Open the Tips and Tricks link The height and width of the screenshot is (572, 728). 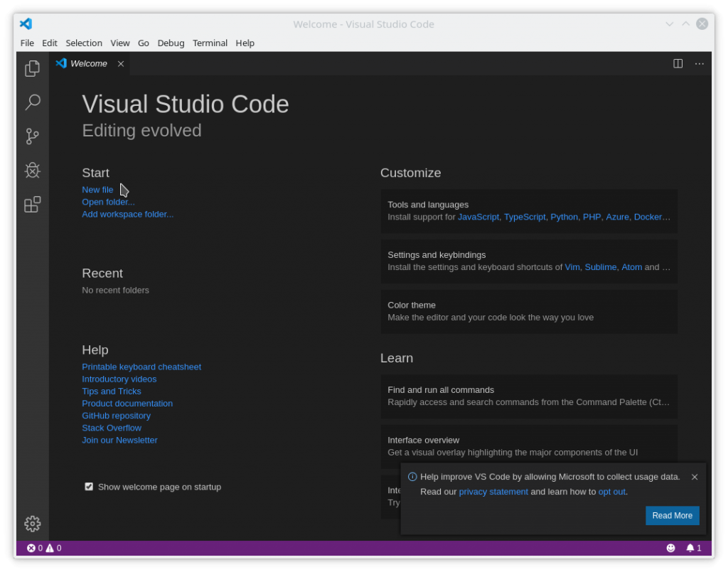tap(112, 391)
